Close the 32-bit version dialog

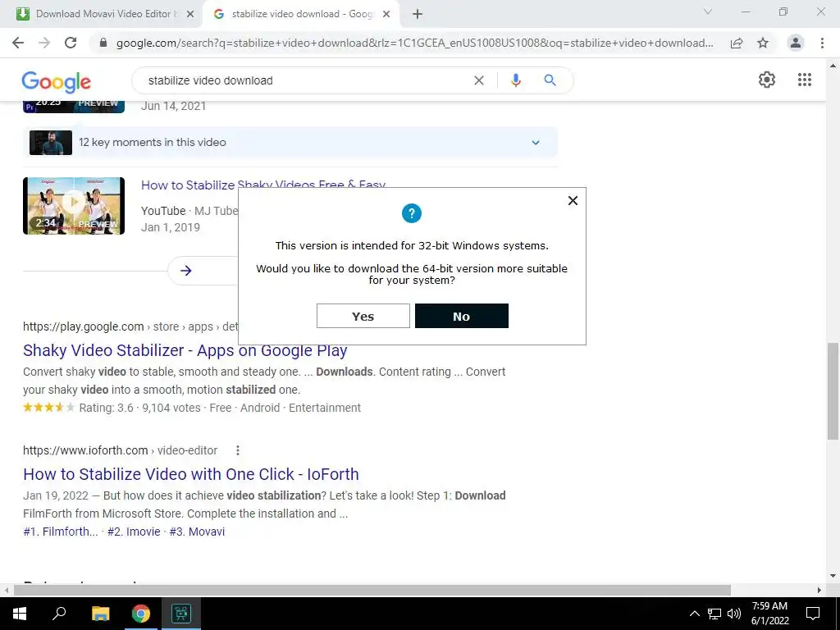[573, 200]
